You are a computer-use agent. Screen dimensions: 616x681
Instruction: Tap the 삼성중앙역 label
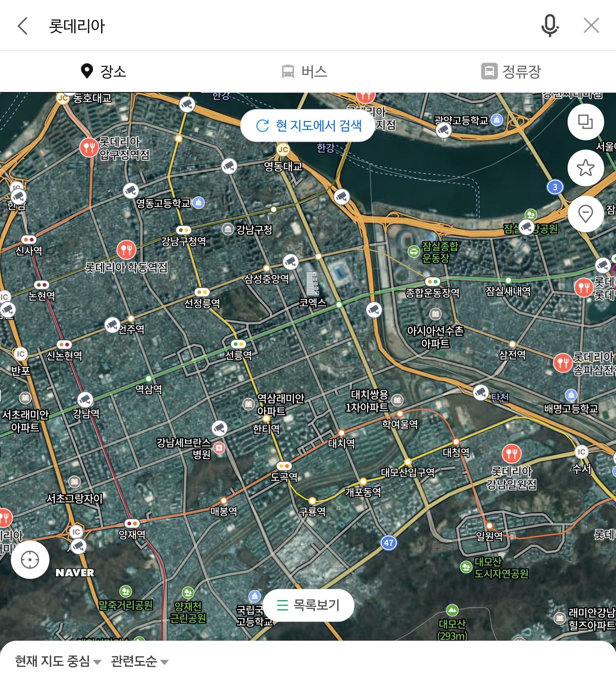(x=267, y=278)
